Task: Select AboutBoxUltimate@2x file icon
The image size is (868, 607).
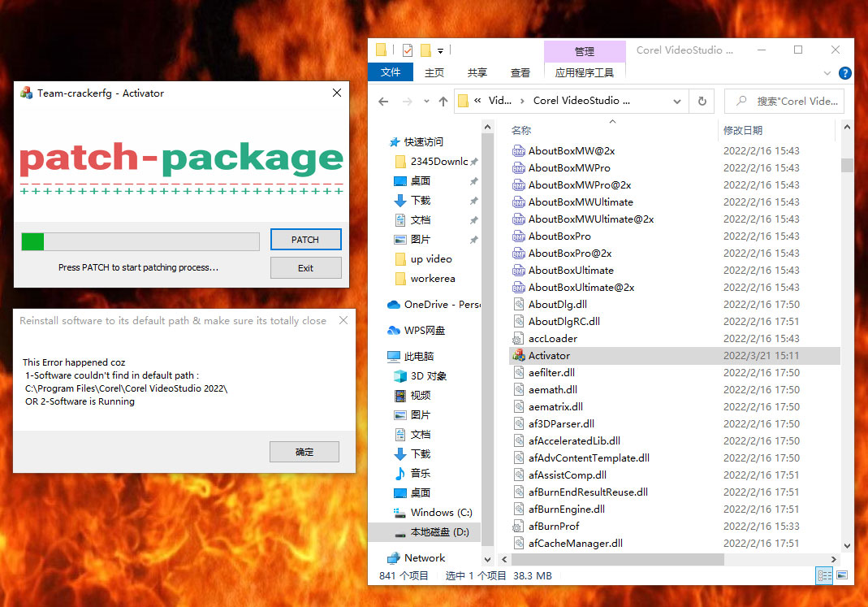Action: (519, 288)
